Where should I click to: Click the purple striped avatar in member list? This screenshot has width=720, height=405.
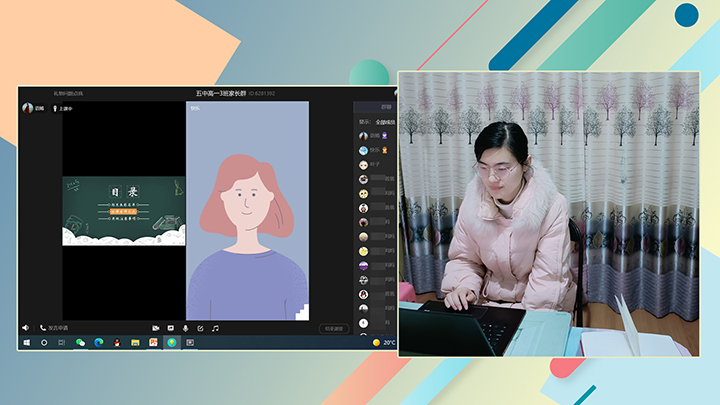pos(363,265)
